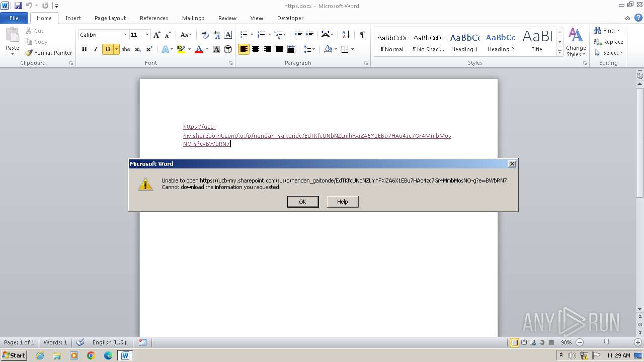Justify the paragraph text
Screen dimensions: 644x362
point(279,49)
